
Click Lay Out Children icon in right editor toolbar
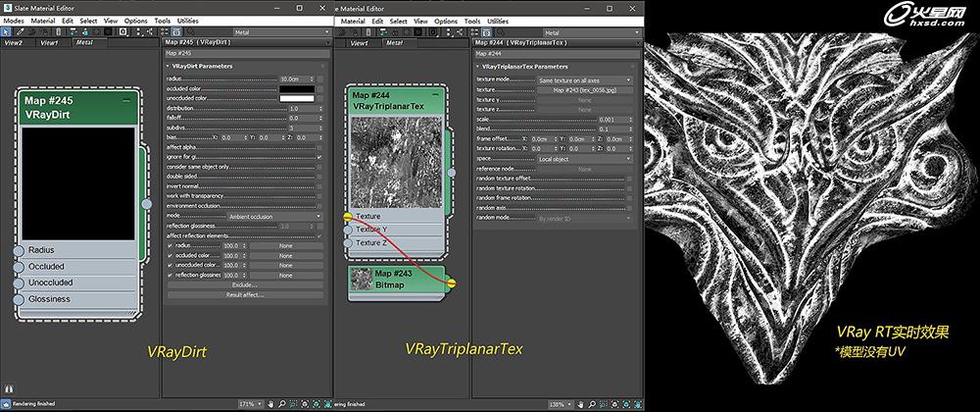pos(460,31)
